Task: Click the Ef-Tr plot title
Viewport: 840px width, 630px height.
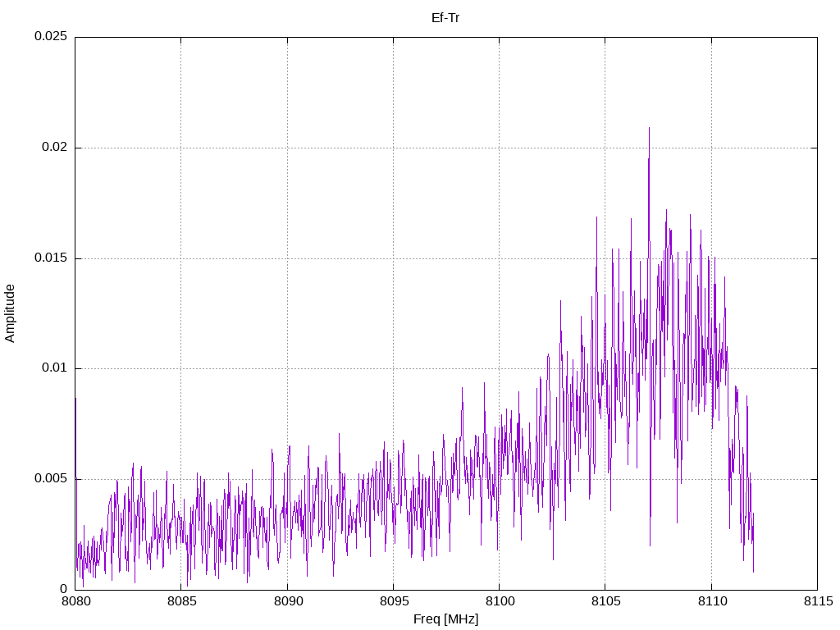Action: pos(445,18)
